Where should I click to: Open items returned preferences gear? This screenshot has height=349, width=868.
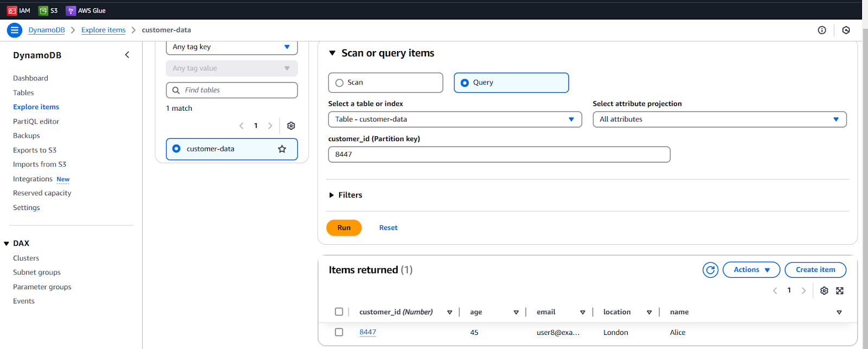click(824, 291)
